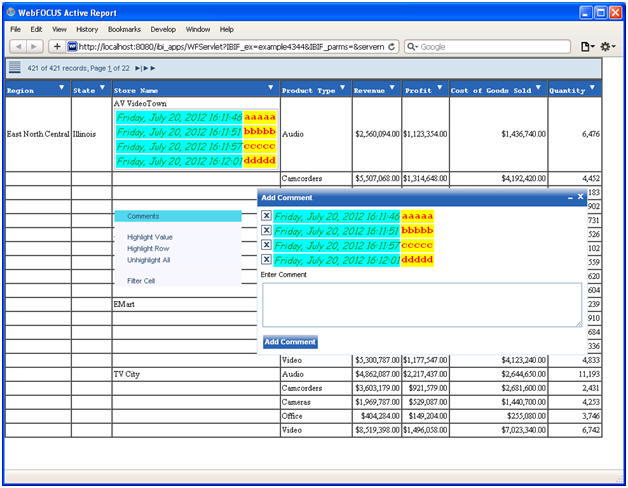Viewport: 628px width, 488px height.
Task: Choose Unhighlight All in context menu
Action: click(x=149, y=260)
